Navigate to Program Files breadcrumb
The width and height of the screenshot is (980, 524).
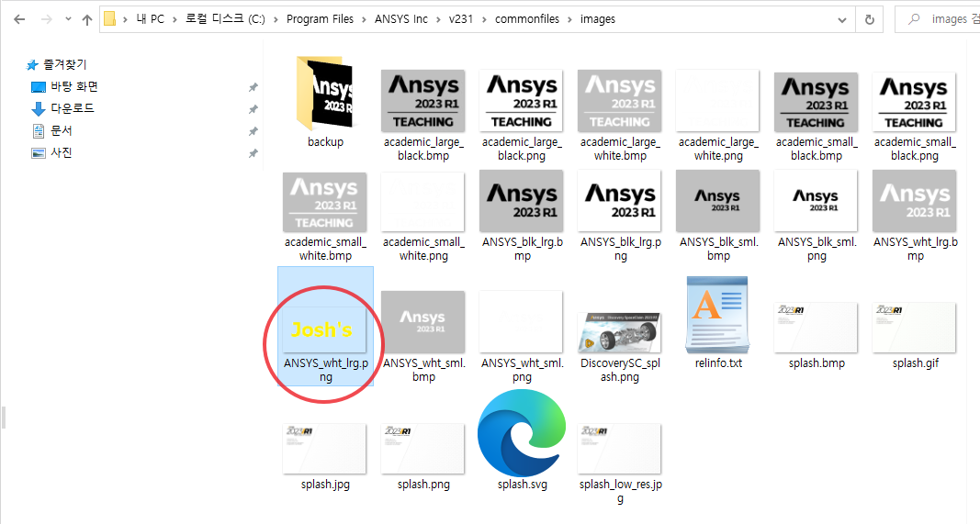pos(320,19)
